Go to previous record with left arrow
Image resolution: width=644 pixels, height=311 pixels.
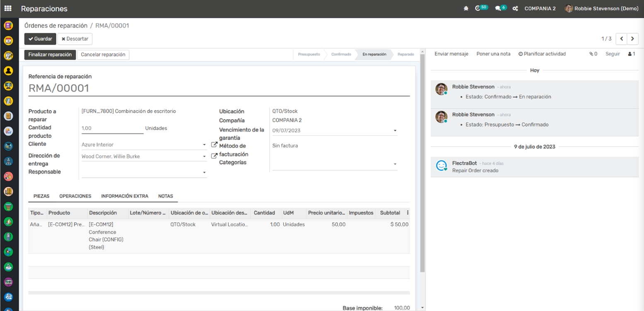tap(622, 39)
